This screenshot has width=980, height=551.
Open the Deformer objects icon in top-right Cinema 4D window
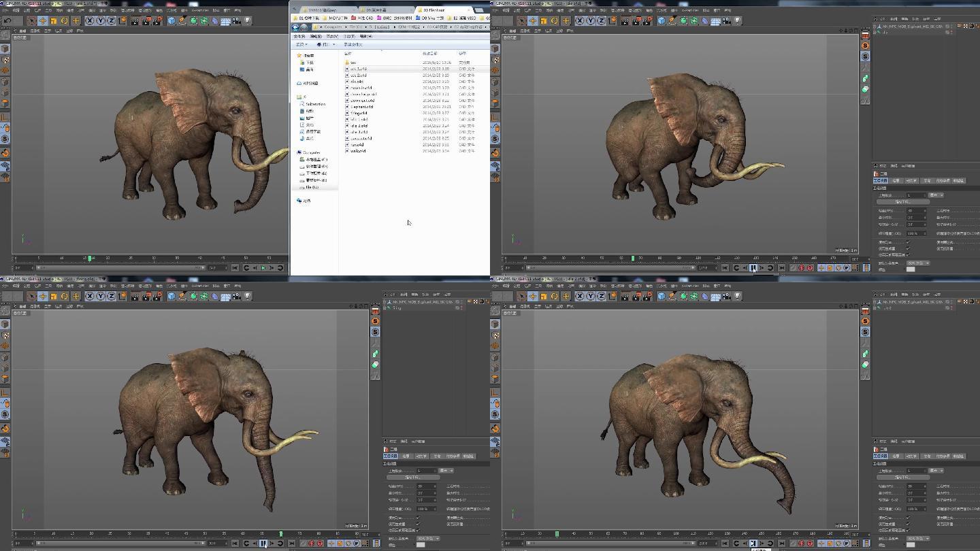[705, 20]
